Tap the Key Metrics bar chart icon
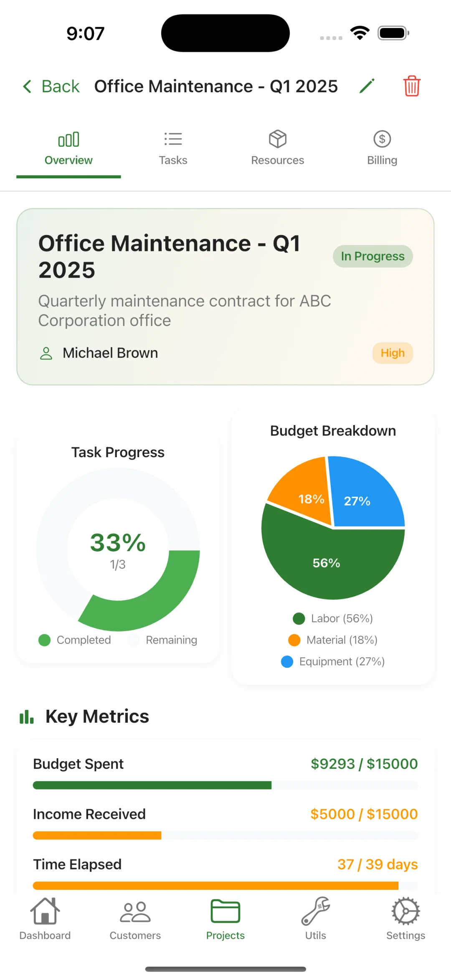451x980 pixels. (x=26, y=717)
